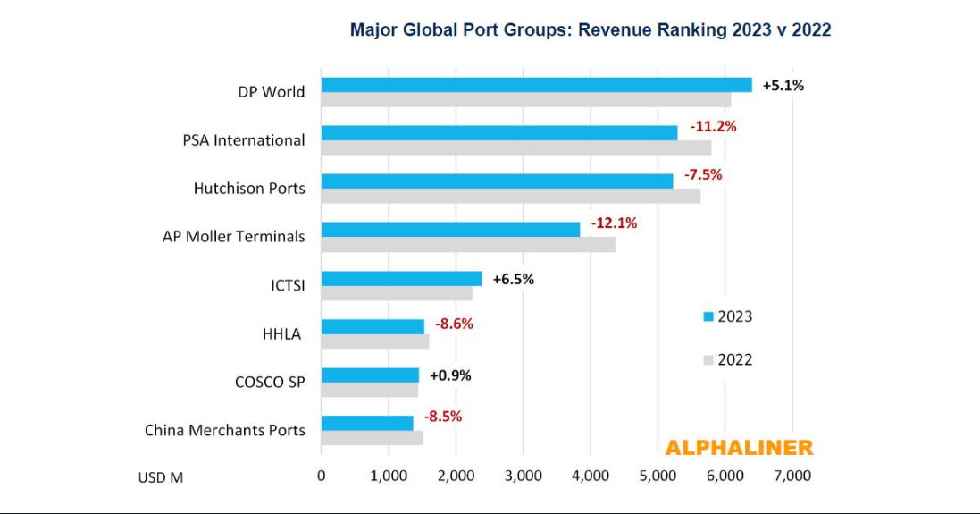Click the Hutchison Ports 2023 blue bar

coord(497,181)
